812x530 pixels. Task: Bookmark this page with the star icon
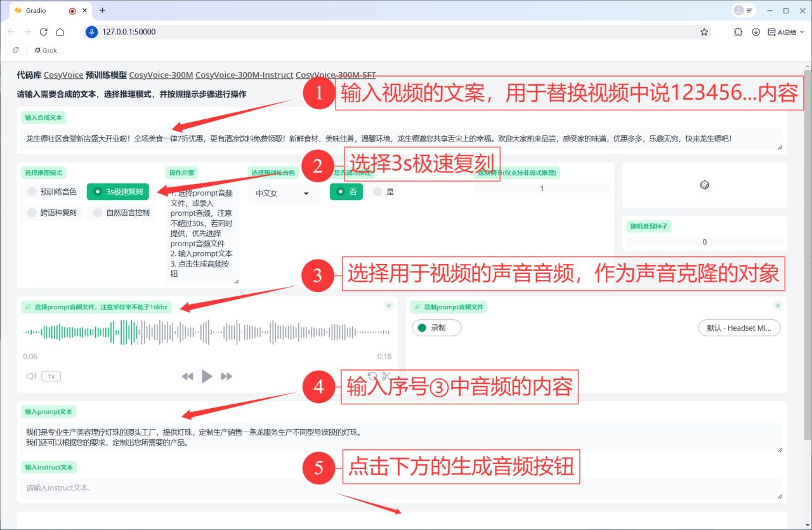704,32
